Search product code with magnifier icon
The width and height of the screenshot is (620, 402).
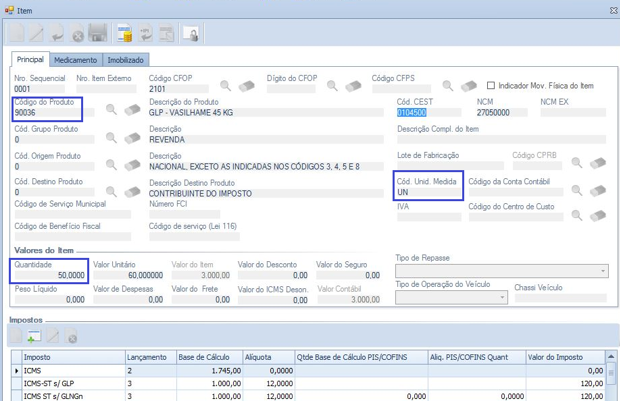[x=112, y=110]
